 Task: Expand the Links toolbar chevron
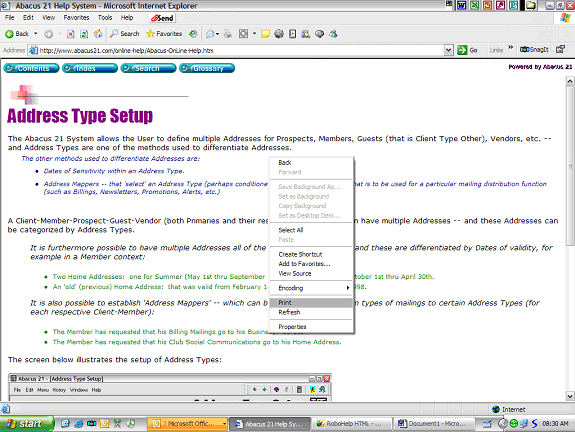tap(510, 48)
